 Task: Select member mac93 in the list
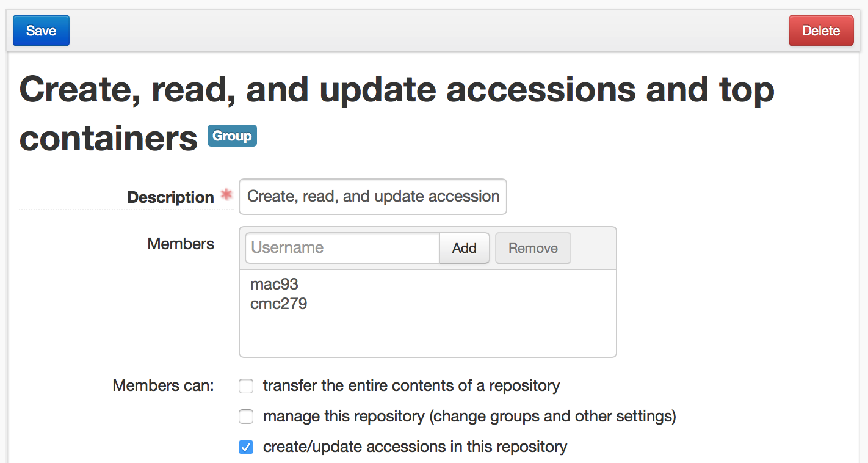274,284
